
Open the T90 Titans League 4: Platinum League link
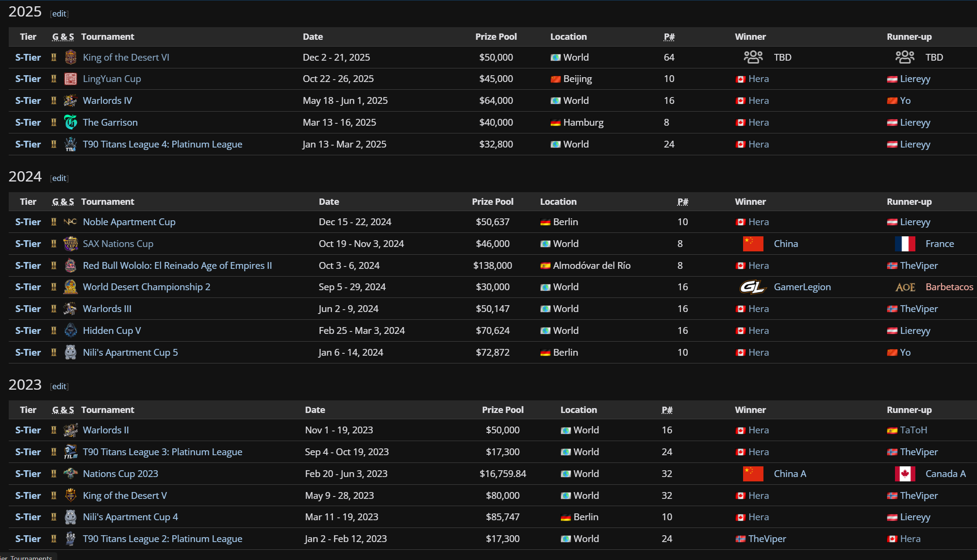coord(162,144)
